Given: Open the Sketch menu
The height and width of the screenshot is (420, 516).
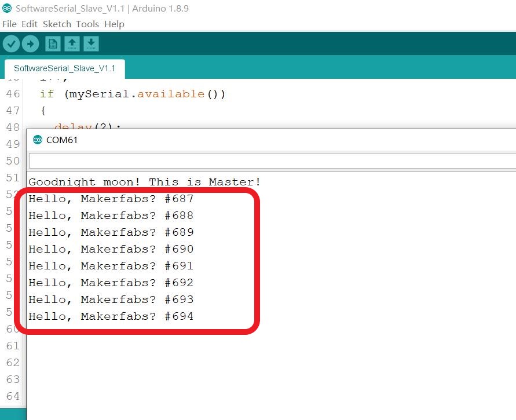Looking at the screenshot, I should tap(57, 24).
